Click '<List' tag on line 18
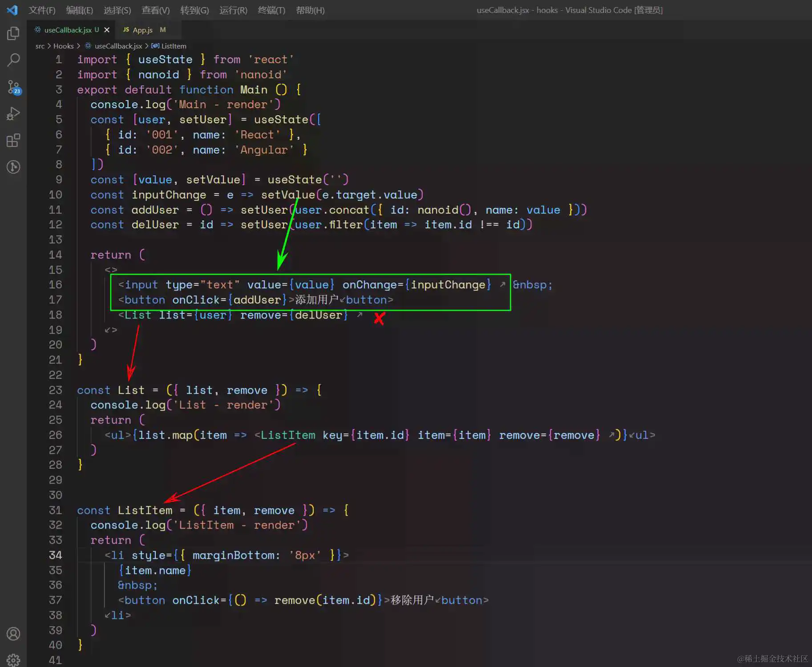The height and width of the screenshot is (667, 812). [x=134, y=315]
